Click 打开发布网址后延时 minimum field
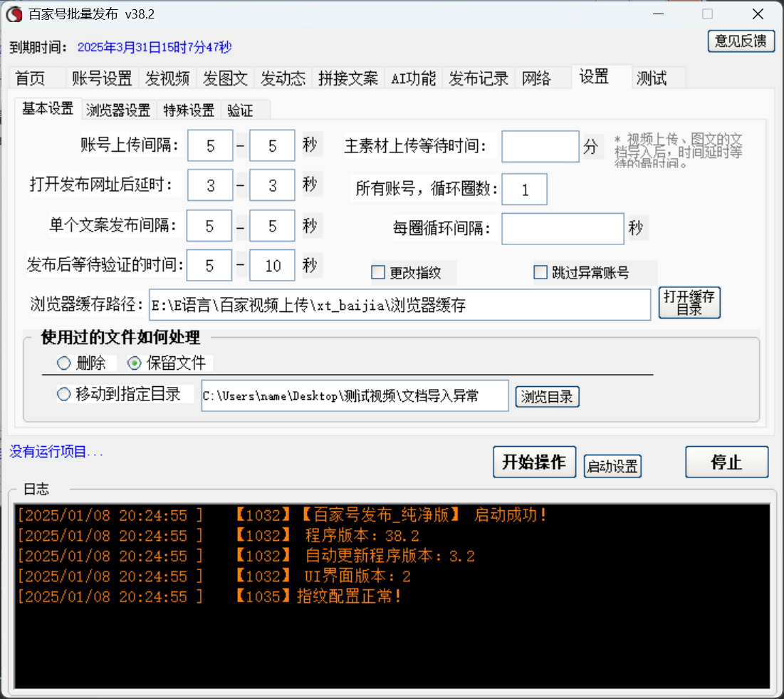 pyautogui.click(x=210, y=185)
